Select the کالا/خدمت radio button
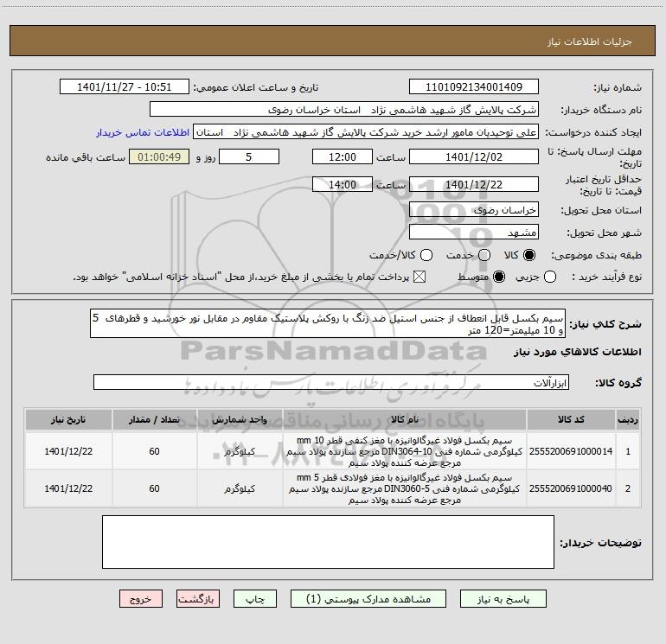Viewport: 666px width, 644px height. click(426, 255)
